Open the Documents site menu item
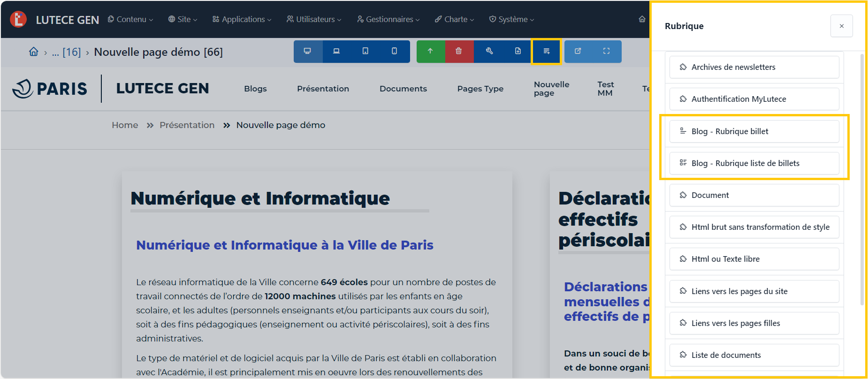The image size is (868, 379). pyautogui.click(x=403, y=89)
